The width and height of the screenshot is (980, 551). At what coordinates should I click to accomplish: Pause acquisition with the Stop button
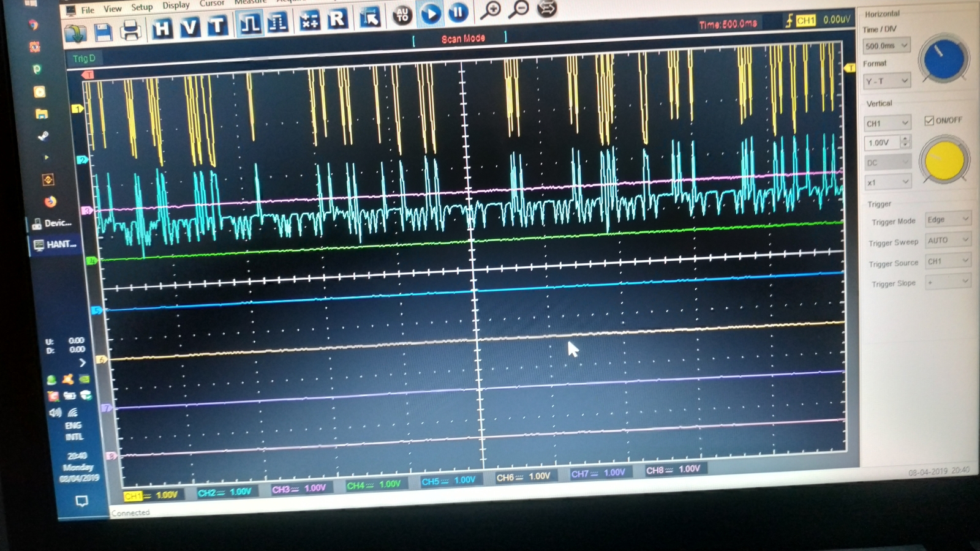[458, 12]
